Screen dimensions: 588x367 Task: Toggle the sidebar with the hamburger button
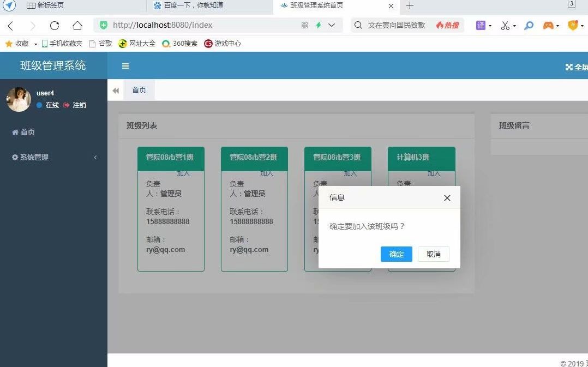click(125, 66)
